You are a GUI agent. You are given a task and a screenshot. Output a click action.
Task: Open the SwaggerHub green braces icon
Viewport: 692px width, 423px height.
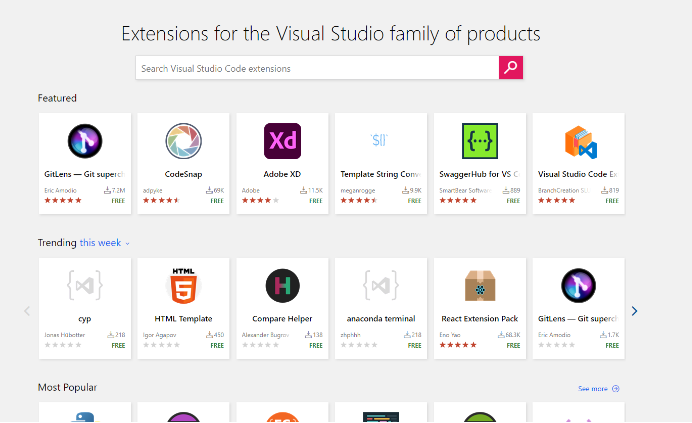pyautogui.click(x=480, y=141)
